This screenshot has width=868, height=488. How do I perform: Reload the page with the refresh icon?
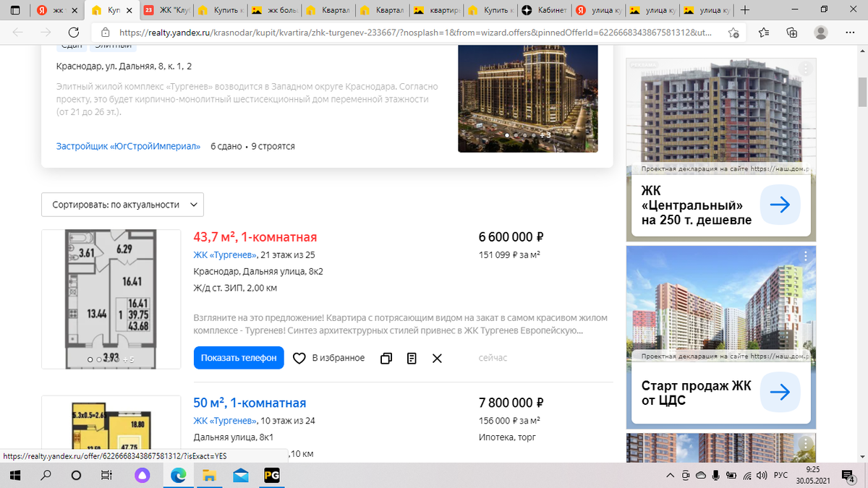pyautogui.click(x=74, y=33)
